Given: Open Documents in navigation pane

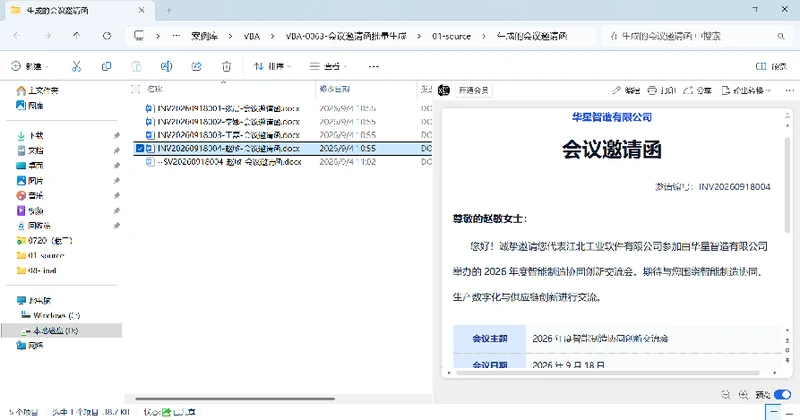Looking at the screenshot, I should point(30,151).
